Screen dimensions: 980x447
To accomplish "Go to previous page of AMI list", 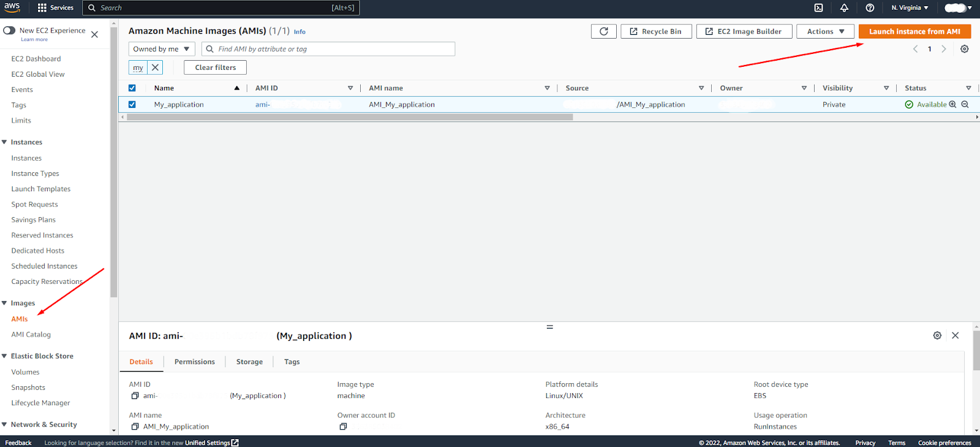I will click(x=915, y=49).
